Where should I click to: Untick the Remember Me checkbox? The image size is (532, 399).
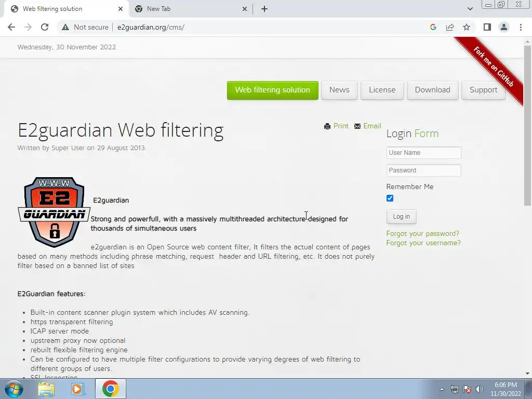pyautogui.click(x=390, y=198)
